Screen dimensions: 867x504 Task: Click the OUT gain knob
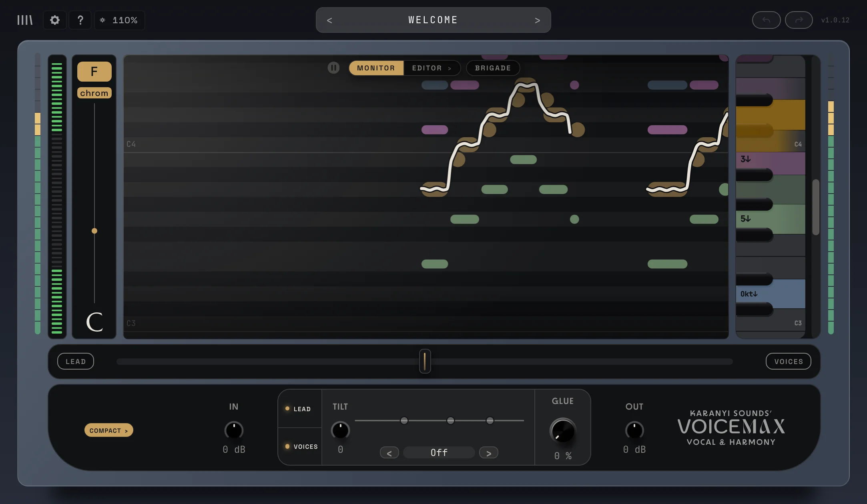coord(634,431)
